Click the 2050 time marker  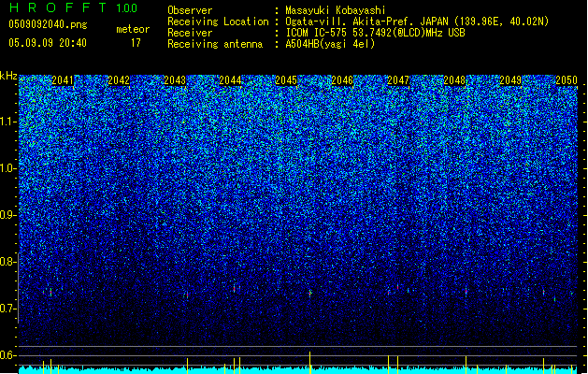pyautogui.click(x=566, y=80)
